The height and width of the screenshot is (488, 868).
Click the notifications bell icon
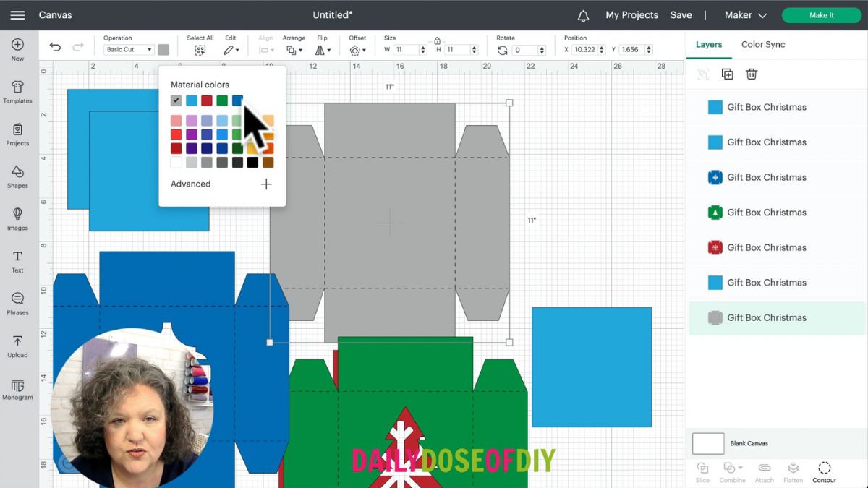pyautogui.click(x=583, y=15)
